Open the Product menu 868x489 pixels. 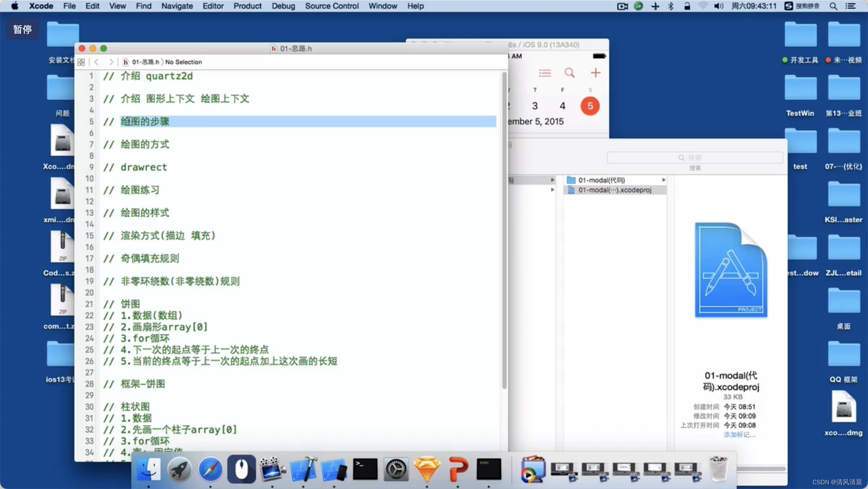click(x=247, y=6)
